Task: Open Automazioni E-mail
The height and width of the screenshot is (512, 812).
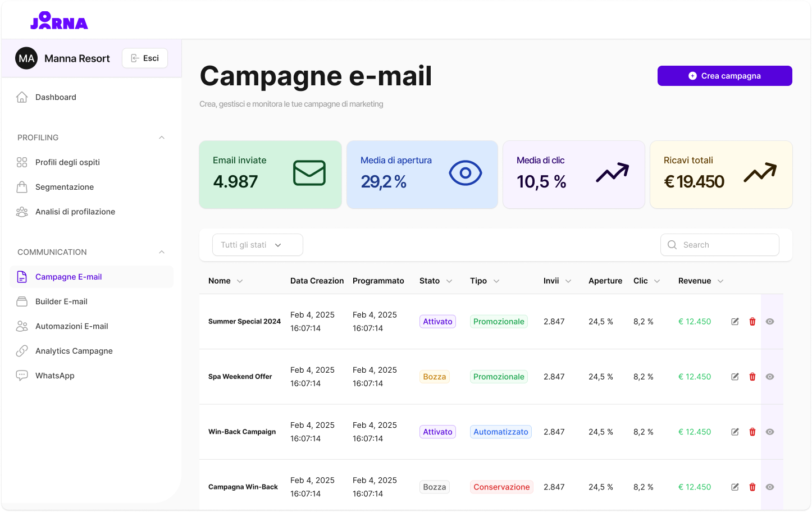Action: (72, 326)
